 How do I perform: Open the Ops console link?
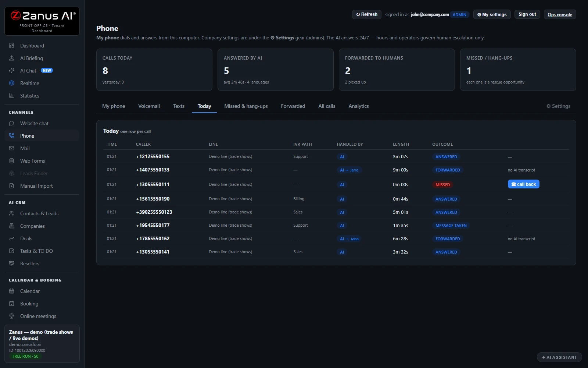click(560, 15)
